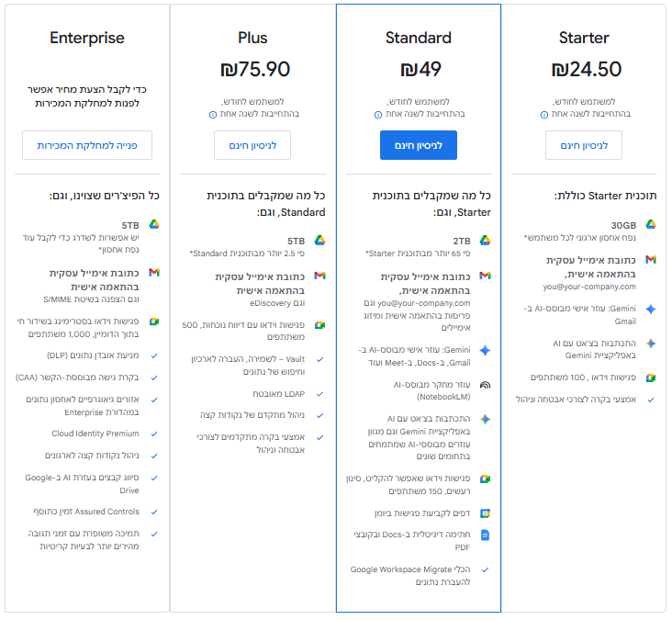Open the commitment info icon in Standard

tap(377, 115)
